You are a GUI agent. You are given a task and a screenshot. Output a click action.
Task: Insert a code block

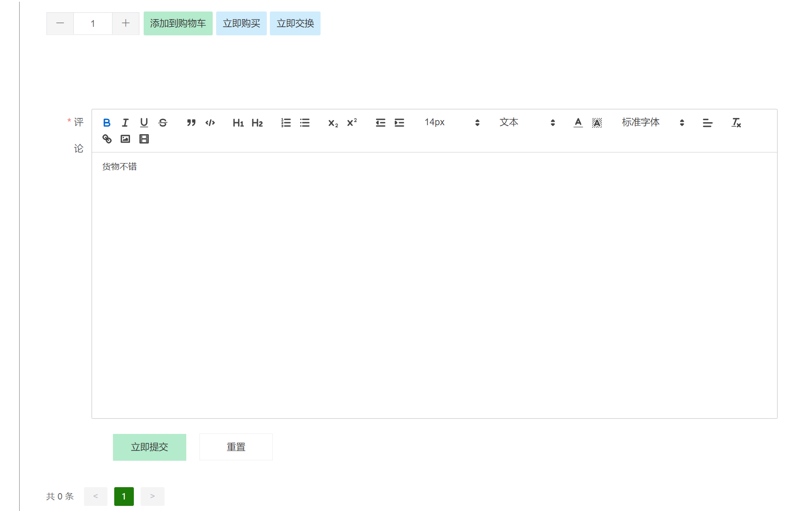pyautogui.click(x=210, y=123)
